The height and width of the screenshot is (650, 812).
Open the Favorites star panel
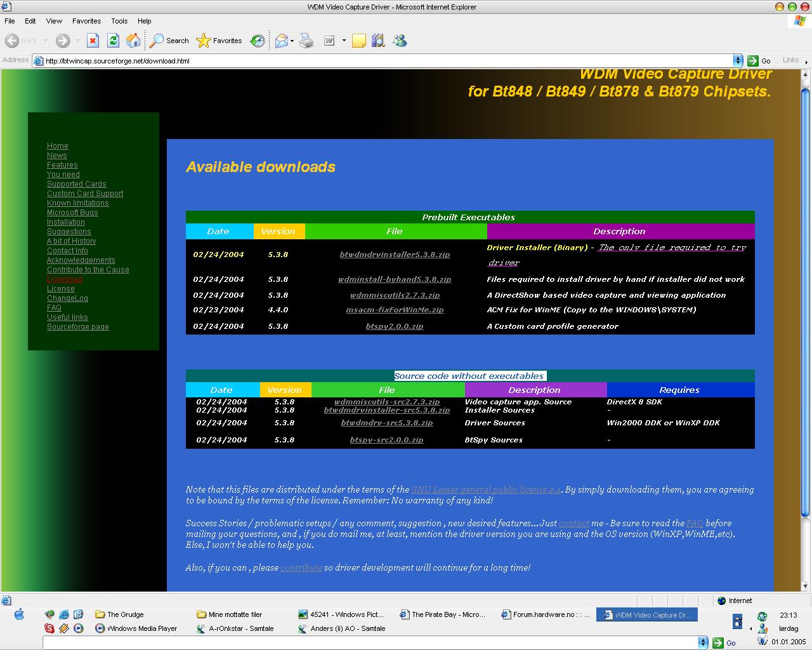point(219,41)
